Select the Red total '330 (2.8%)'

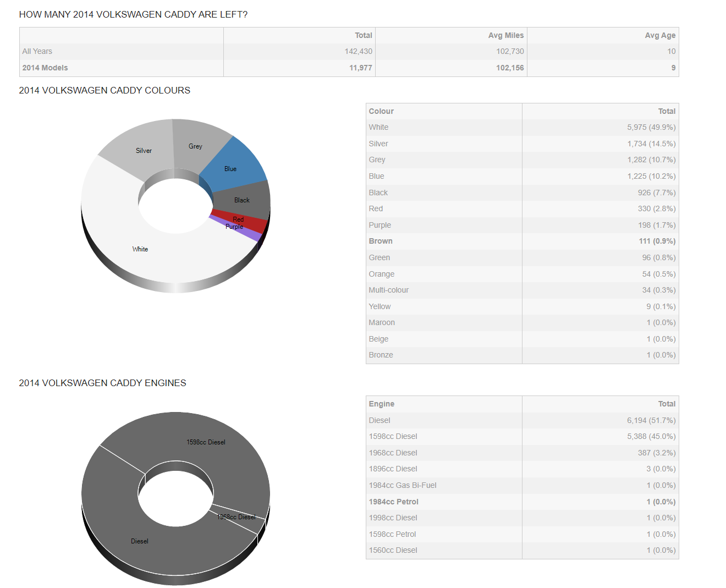tap(657, 208)
